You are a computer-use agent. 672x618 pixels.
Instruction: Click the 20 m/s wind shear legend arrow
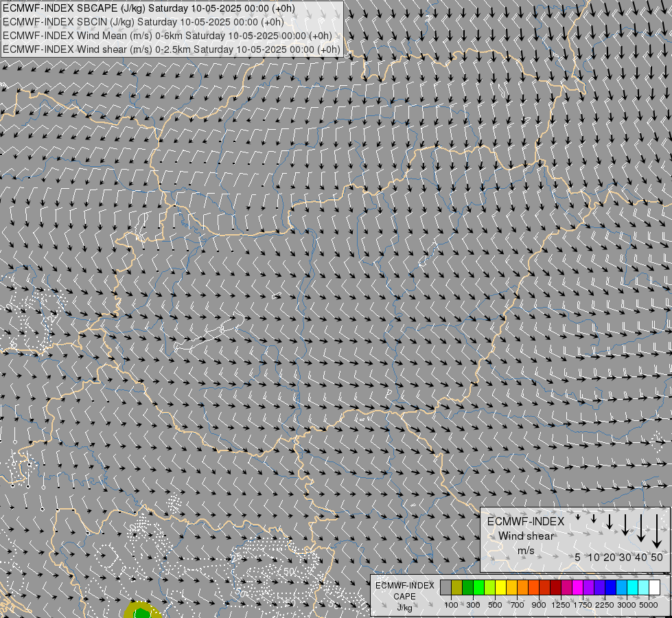pos(610,521)
